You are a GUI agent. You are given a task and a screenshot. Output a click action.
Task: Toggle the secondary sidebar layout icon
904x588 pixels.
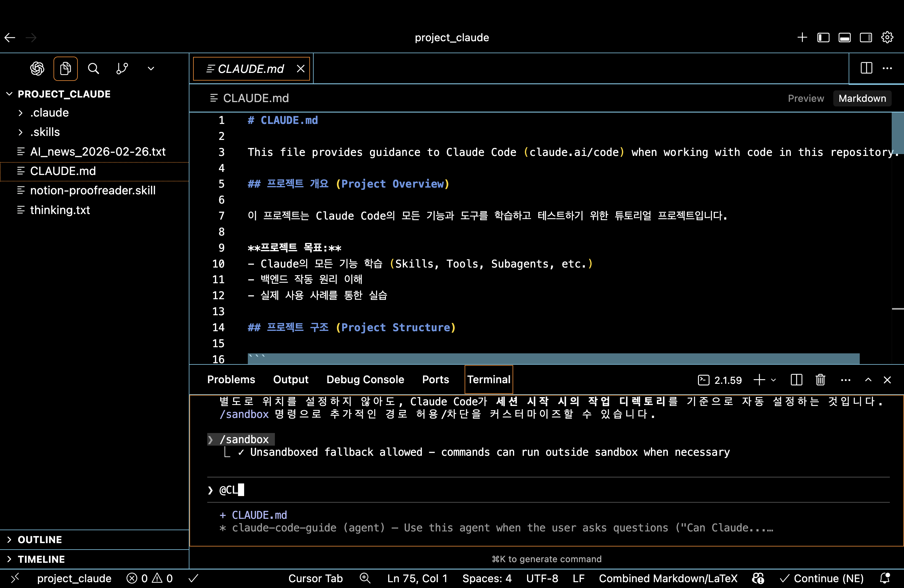tap(866, 37)
